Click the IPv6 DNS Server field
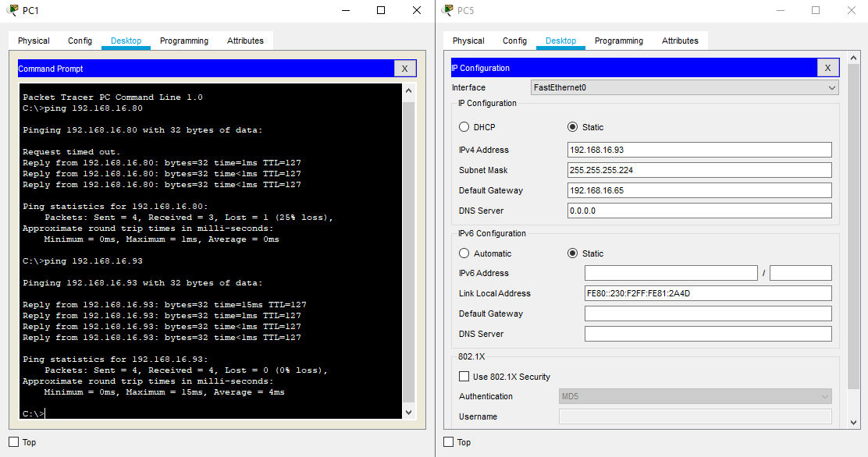Viewport: 868px width, 457px height. (x=708, y=334)
